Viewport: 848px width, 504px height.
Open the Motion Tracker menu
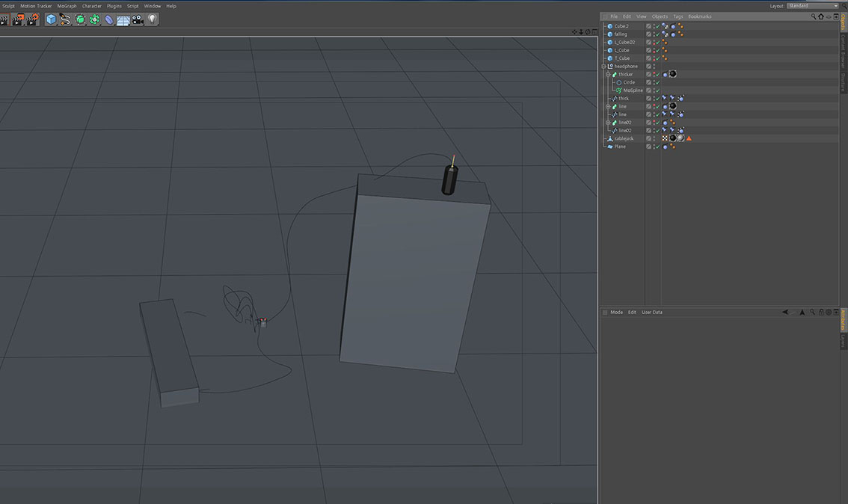pos(36,6)
